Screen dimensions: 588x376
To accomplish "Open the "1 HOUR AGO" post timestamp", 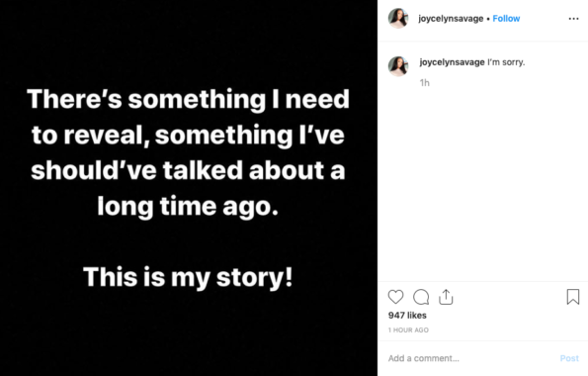I will (x=408, y=329).
